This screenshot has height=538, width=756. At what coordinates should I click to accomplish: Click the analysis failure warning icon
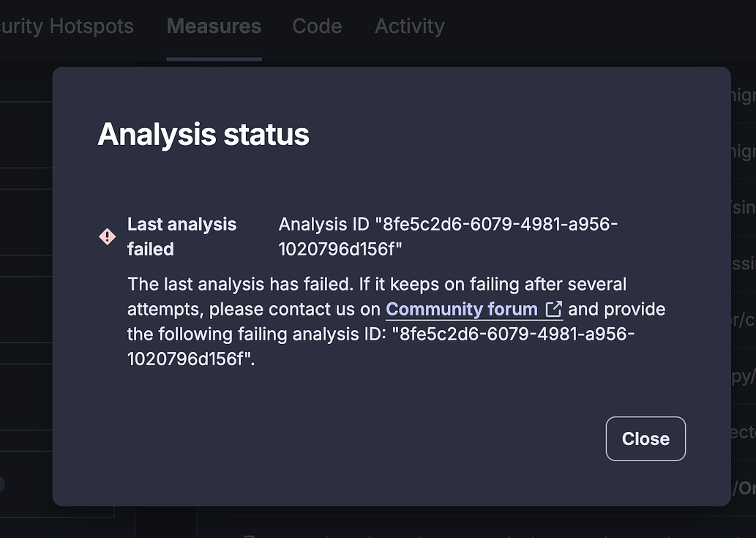[107, 236]
